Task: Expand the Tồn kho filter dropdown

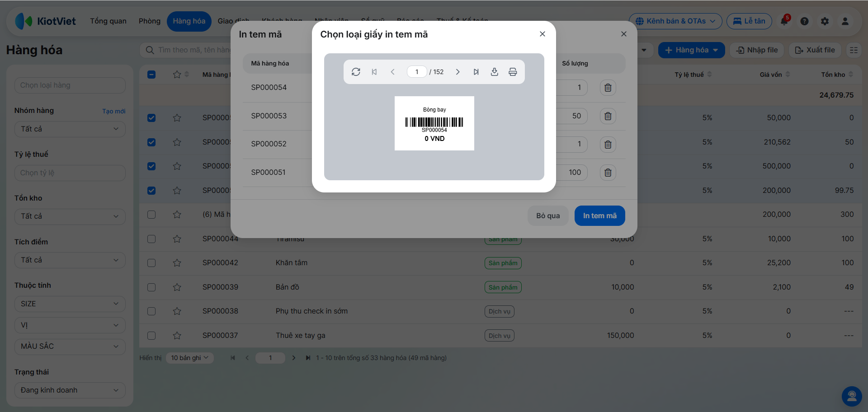Action: coord(70,216)
